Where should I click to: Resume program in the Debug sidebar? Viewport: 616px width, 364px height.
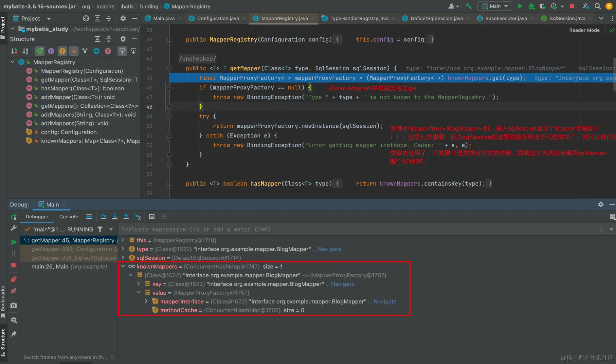(13, 242)
